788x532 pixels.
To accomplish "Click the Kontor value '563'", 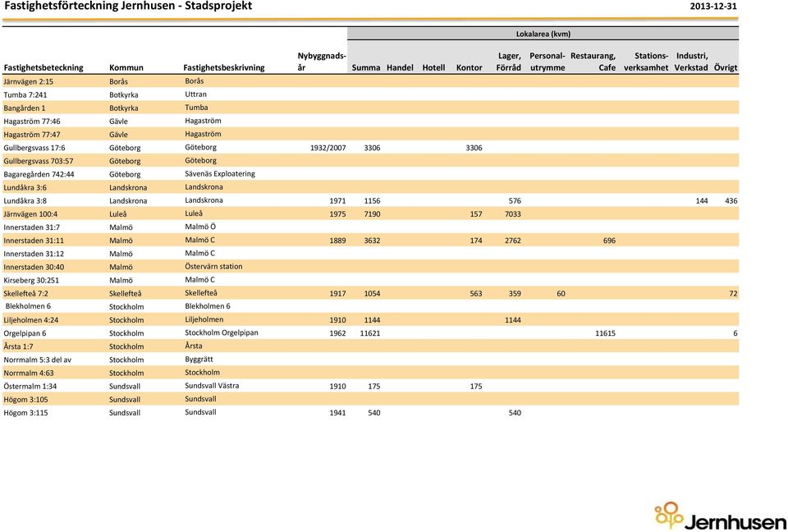I will pos(476,294).
